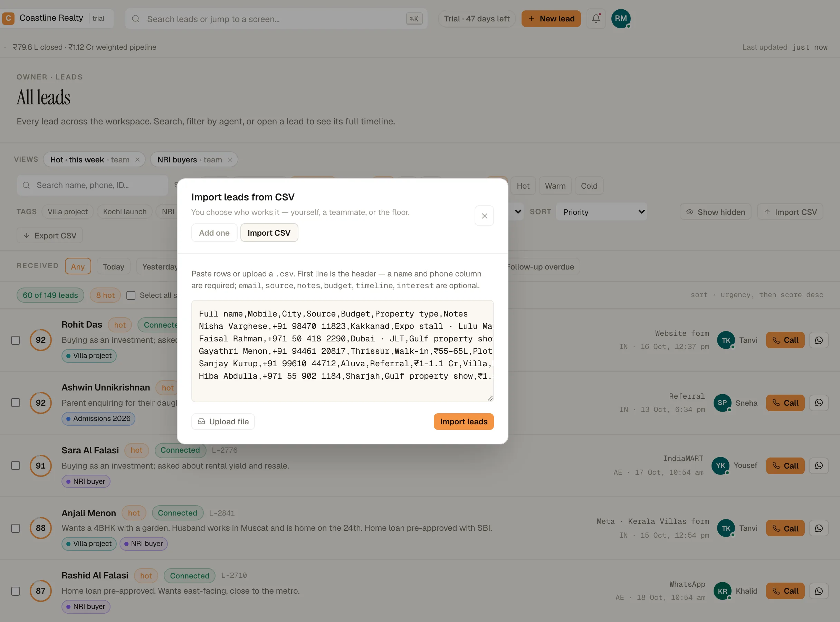Screen dimensions: 840x622
Task: Click Khalid's KR agent avatar
Action: pos(722,591)
